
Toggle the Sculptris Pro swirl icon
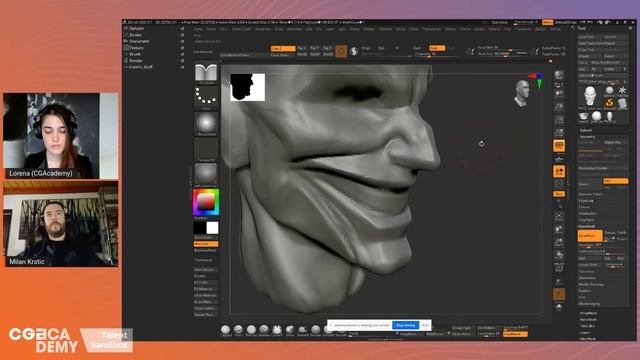pos(354,51)
